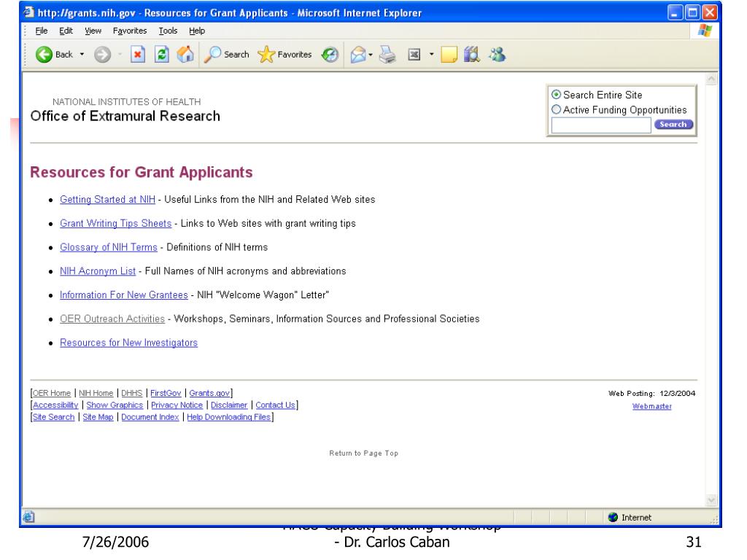Open Getting Started at NIH link
Image resolution: width=747 pixels, height=560 pixels.
107,200
